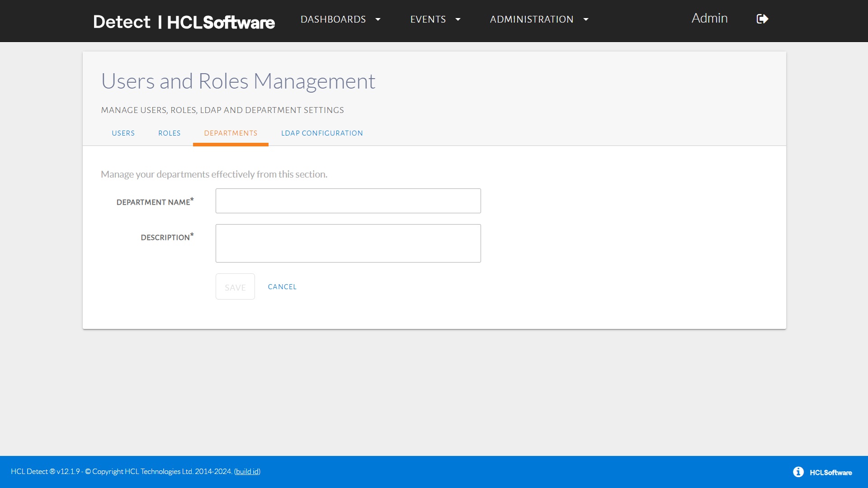Image resolution: width=868 pixels, height=488 pixels.
Task: Open the Administration menu
Action: (x=532, y=19)
